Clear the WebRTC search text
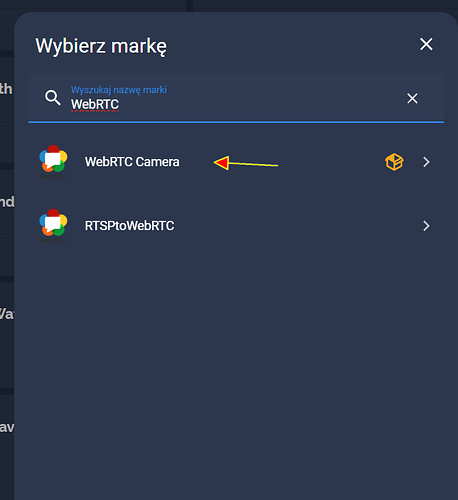The height and width of the screenshot is (500, 458). coord(412,98)
